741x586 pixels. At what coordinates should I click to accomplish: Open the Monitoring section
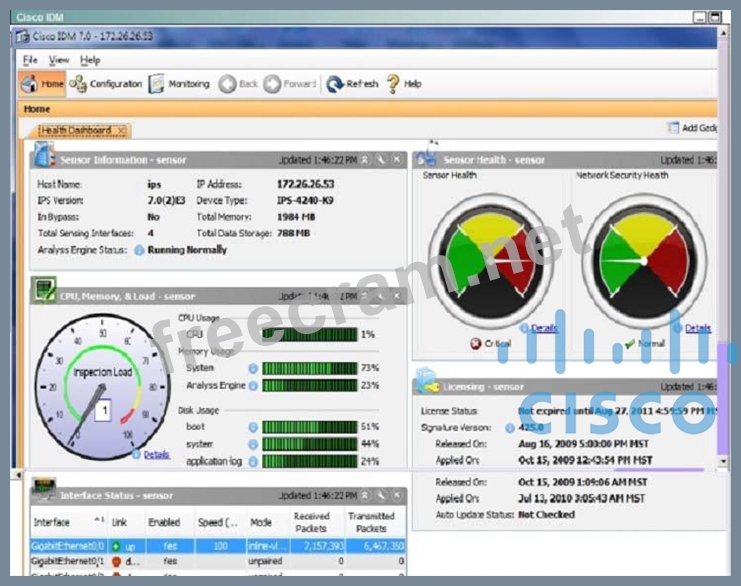(x=180, y=84)
